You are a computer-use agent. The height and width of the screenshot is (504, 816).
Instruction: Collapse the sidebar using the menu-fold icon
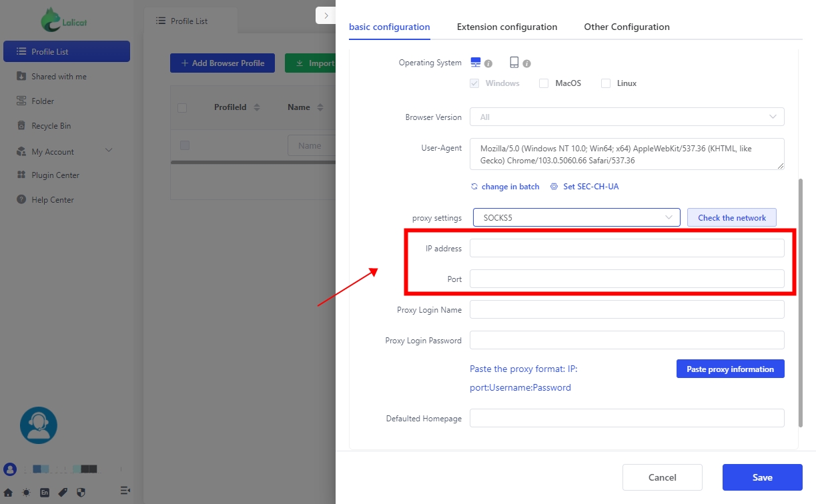click(125, 491)
